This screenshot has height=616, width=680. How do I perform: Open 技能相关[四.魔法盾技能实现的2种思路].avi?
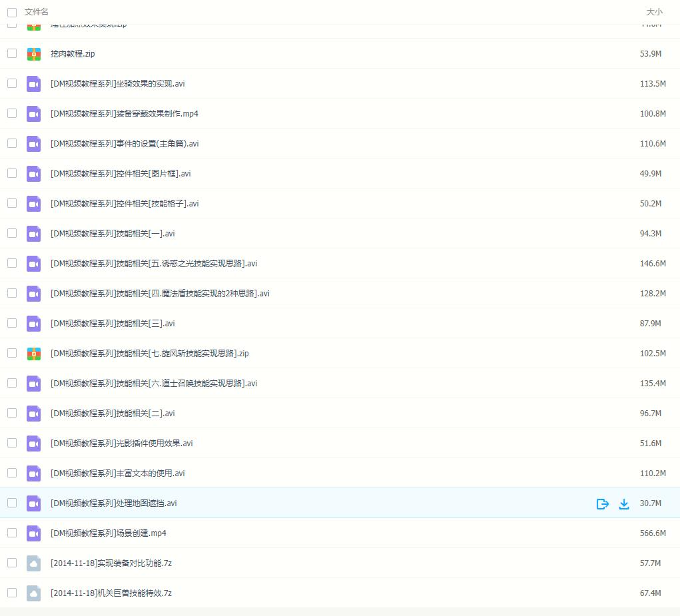pyautogui.click(x=160, y=293)
